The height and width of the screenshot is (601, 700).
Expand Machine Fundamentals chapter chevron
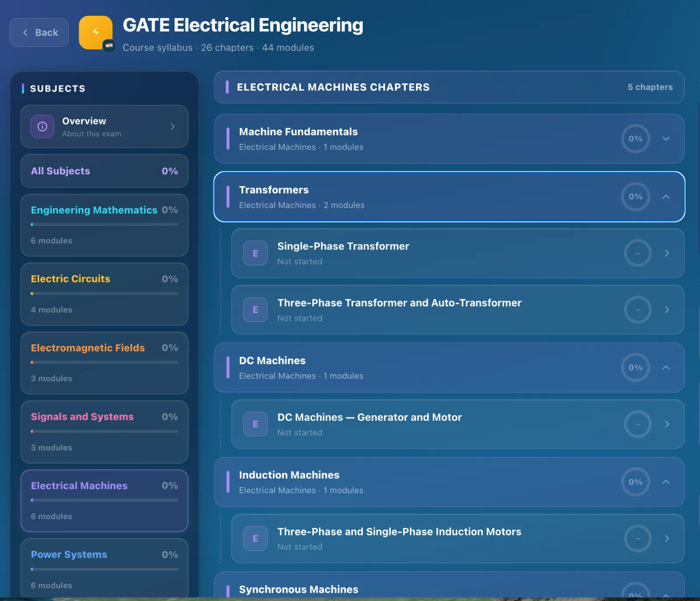(666, 139)
